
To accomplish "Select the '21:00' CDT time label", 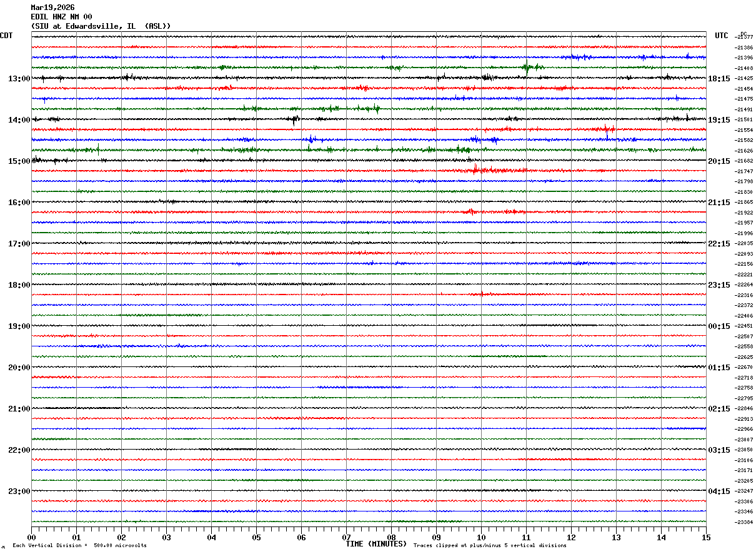I will [x=19, y=409].
